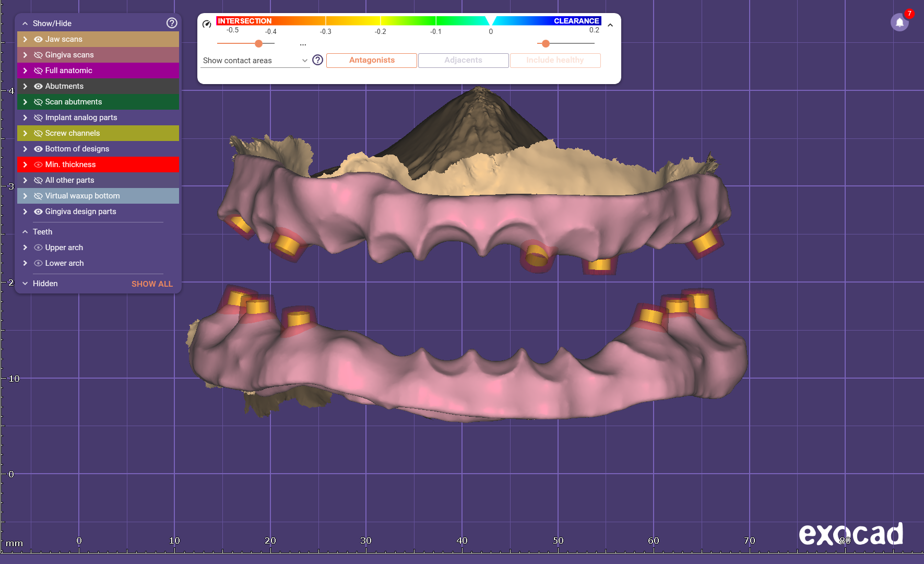The image size is (924, 564).
Task: Open the Show/Hide panel help icon
Action: click(x=172, y=23)
